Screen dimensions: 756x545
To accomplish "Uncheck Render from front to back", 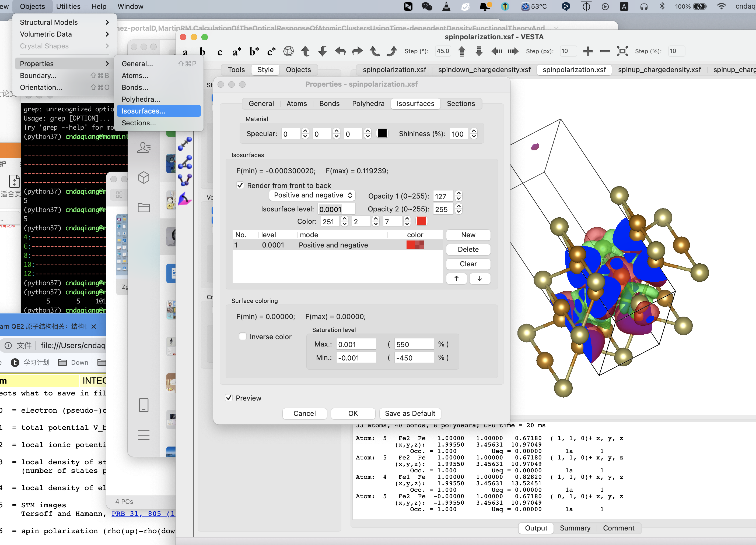I will click(x=240, y=185).
